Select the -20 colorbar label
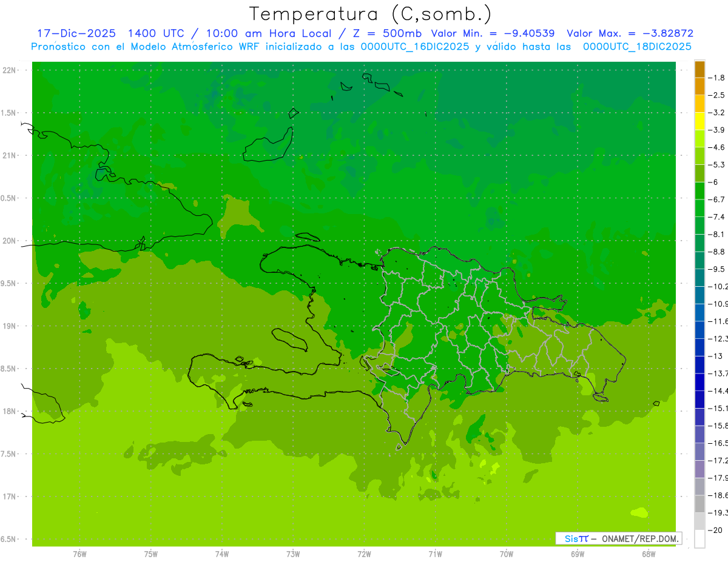 tap(715, 530)
